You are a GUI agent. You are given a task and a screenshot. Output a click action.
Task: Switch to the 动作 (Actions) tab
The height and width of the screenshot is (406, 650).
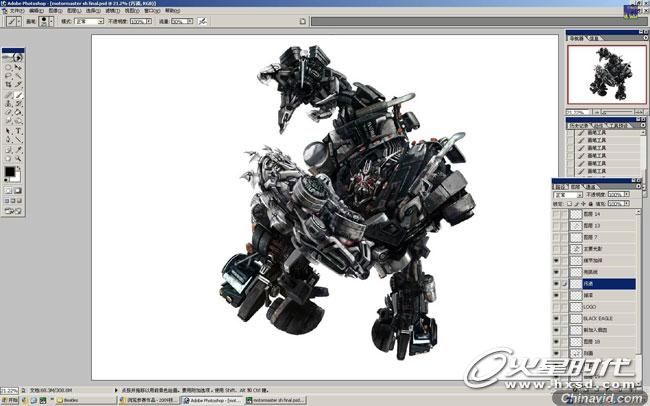coord(598,125)
